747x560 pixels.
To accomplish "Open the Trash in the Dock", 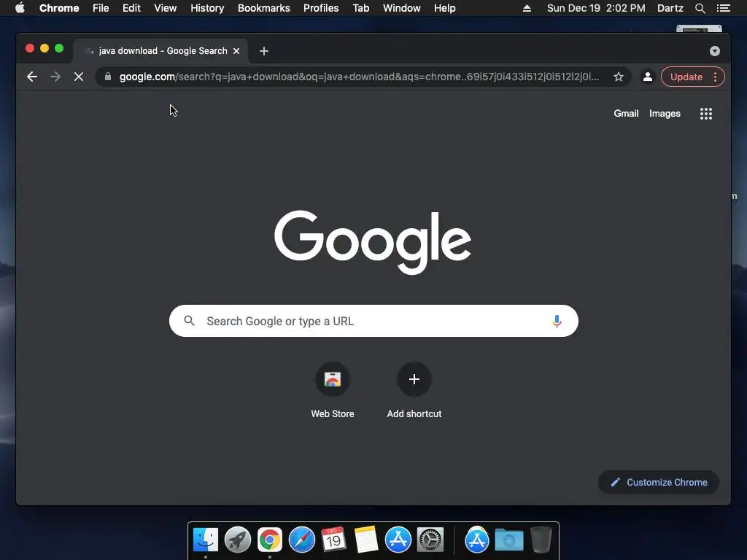I will point(541,540).
